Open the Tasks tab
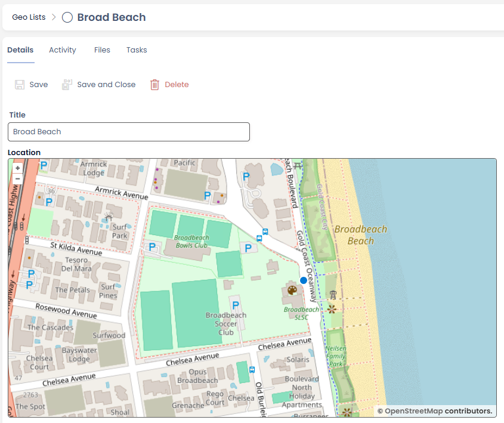This screenshot has width=504, height=423. (136, 50)
